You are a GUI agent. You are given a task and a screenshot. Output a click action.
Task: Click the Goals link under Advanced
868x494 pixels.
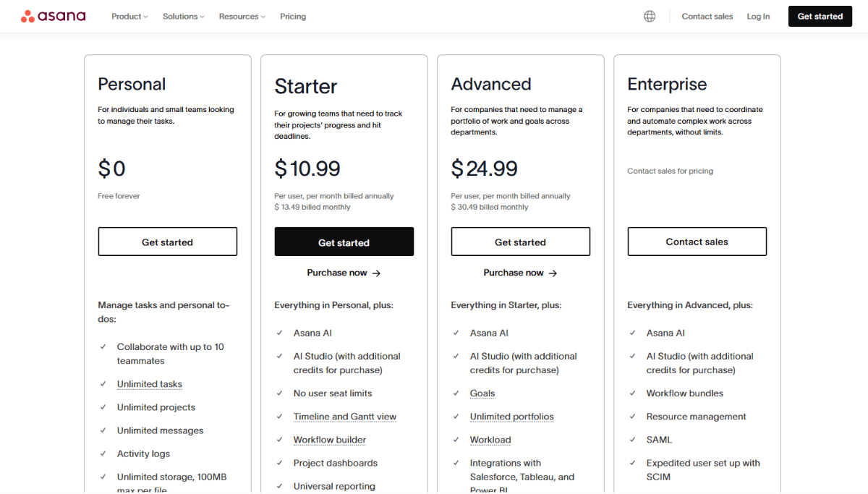pyautogui.click(x=482, y=393)
